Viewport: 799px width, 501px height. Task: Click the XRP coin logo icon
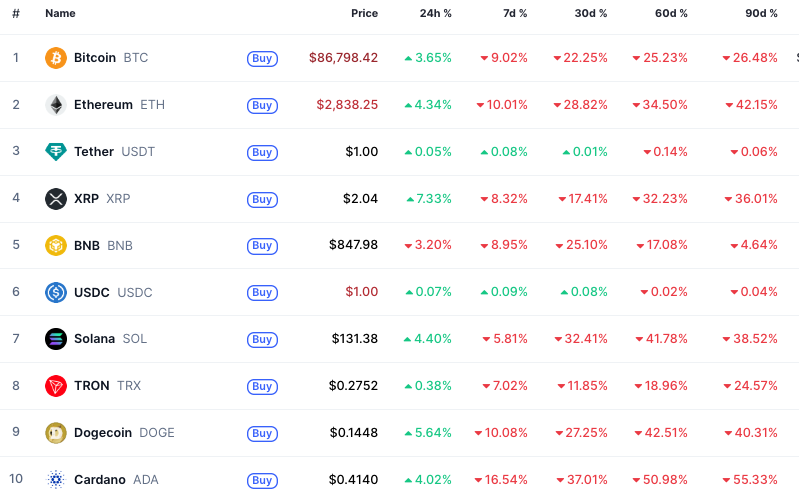coord(56,199)
